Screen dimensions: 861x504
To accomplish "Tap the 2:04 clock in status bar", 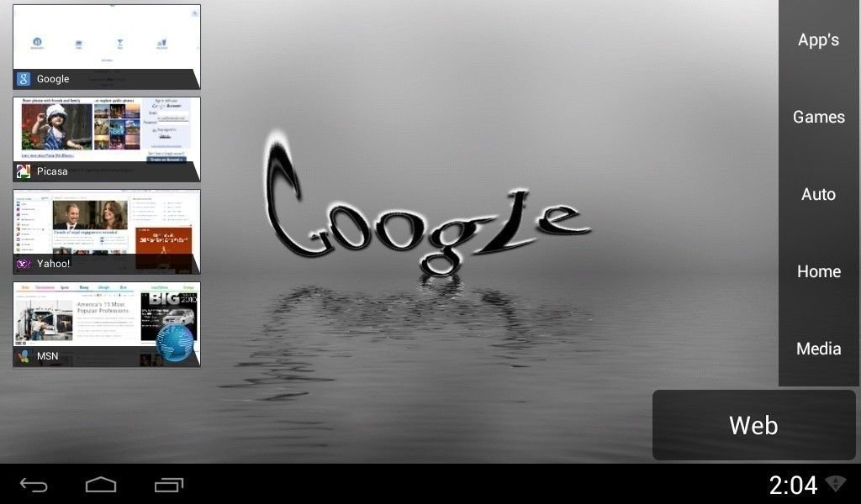I will tap(793, 485).
